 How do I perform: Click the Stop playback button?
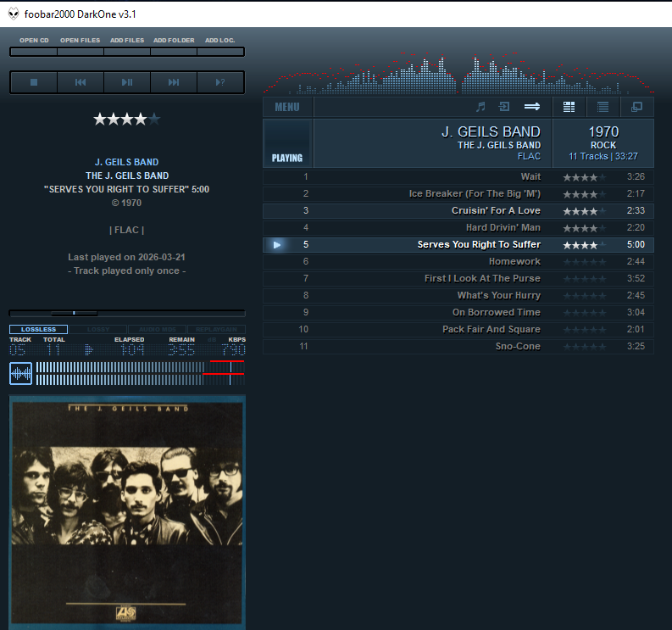pos(34,82)
